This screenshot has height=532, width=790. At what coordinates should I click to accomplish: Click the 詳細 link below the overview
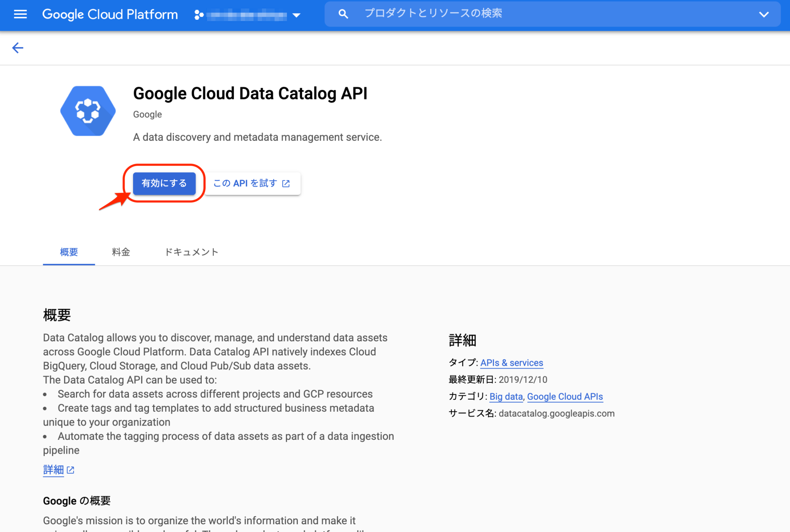point(53,470)
